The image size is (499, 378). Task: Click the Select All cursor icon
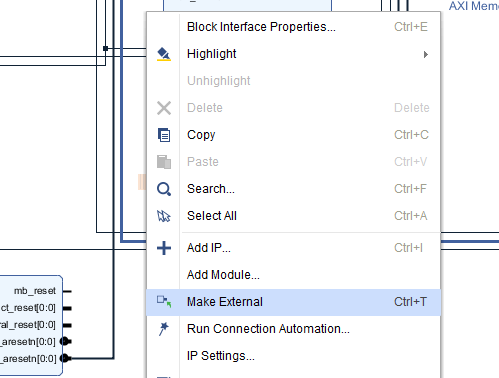[164, 216]
